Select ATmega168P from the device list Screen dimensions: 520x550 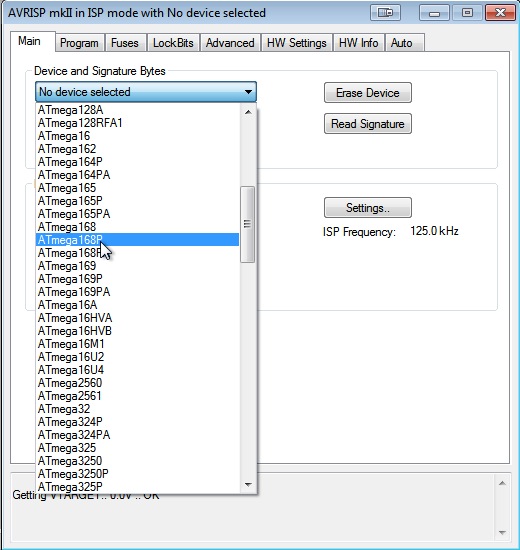coord(137,240)
